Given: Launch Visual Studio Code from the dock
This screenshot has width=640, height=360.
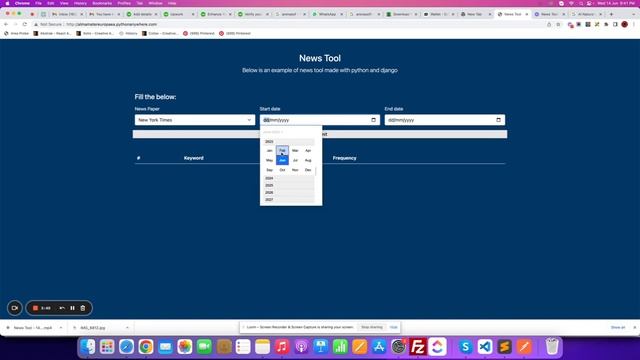Looking at the screenshot, I should (x=485, y=347).
